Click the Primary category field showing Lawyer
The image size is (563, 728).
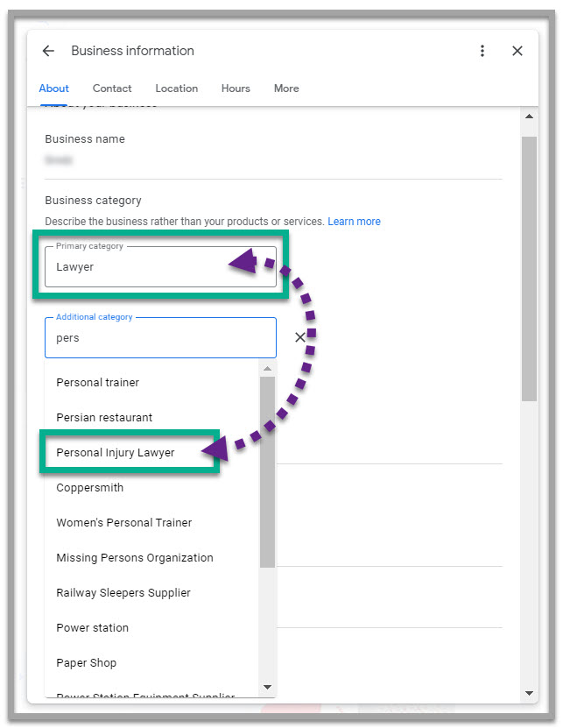click(158, 266)
